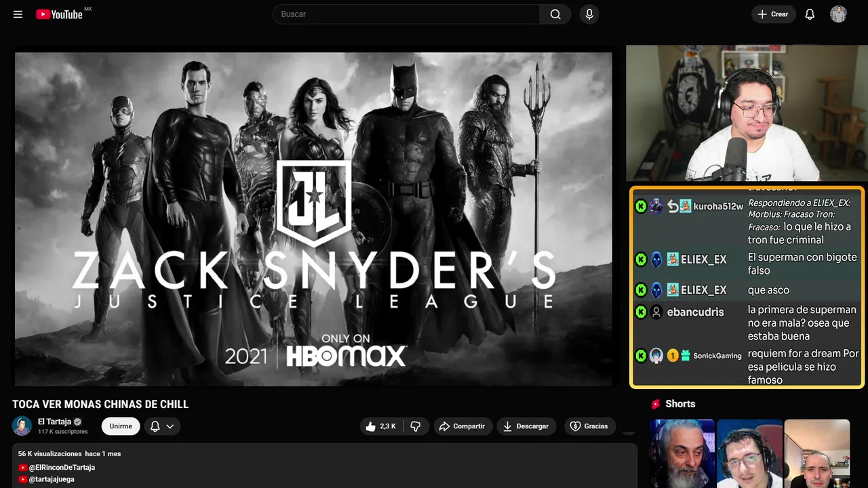The image size is (868, 488).
Task: Click username kuroha512w in chat
Action: pos(718,206)
